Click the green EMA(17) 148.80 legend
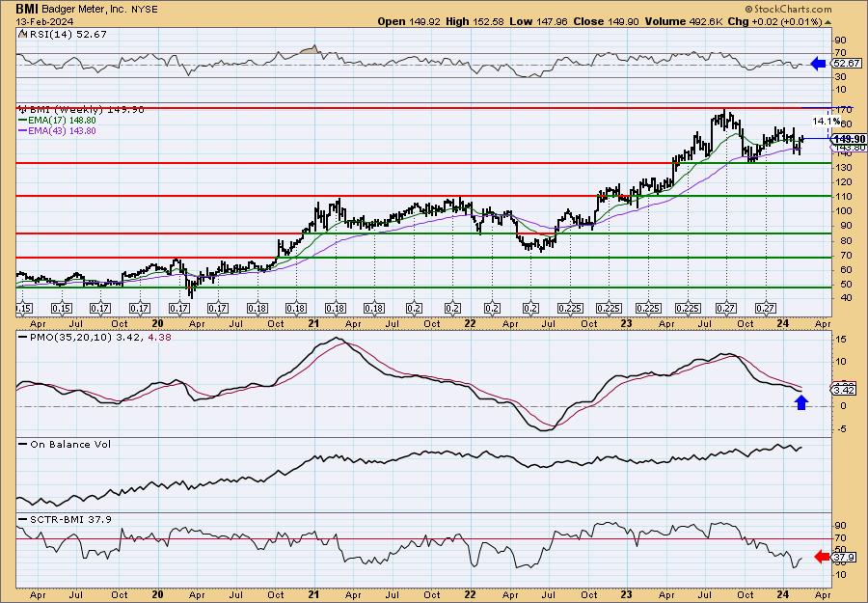The width and height of the screenshot is (868, 603). pos(58,121)
